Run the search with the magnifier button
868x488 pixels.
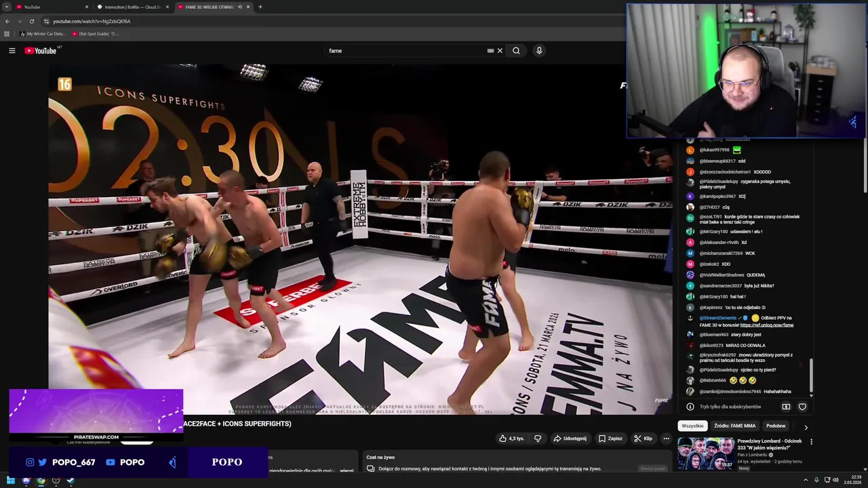[x=516, y=50]
